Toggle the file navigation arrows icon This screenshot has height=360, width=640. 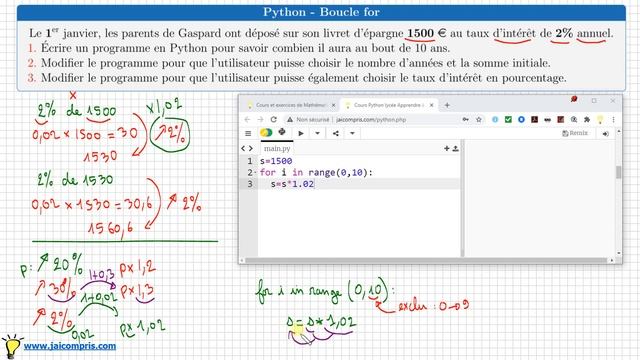click(x=247, y=149)
